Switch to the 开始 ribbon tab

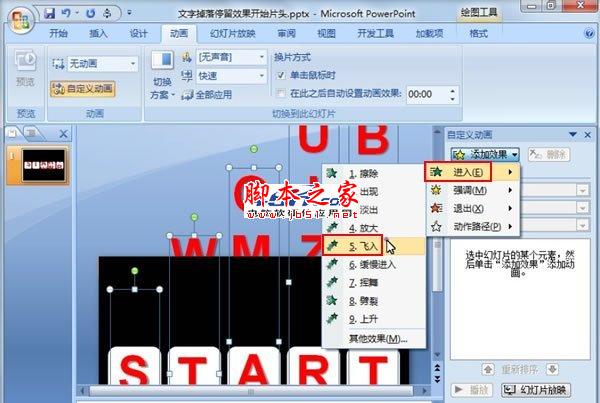coord(58,34)
